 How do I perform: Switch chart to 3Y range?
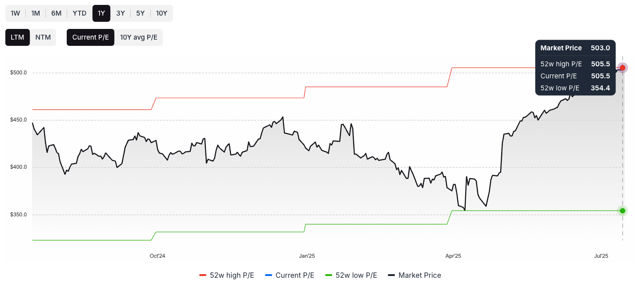coord(121,13)
